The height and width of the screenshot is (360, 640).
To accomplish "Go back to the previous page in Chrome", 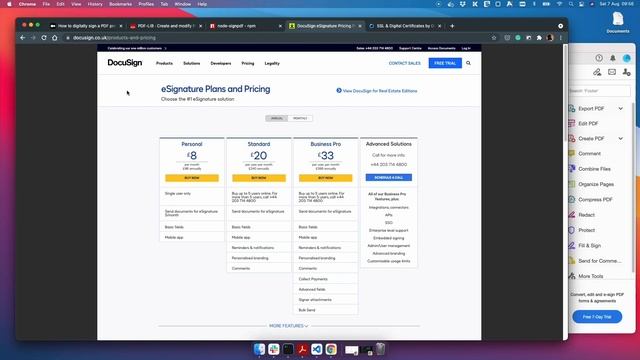I will 23,38.
